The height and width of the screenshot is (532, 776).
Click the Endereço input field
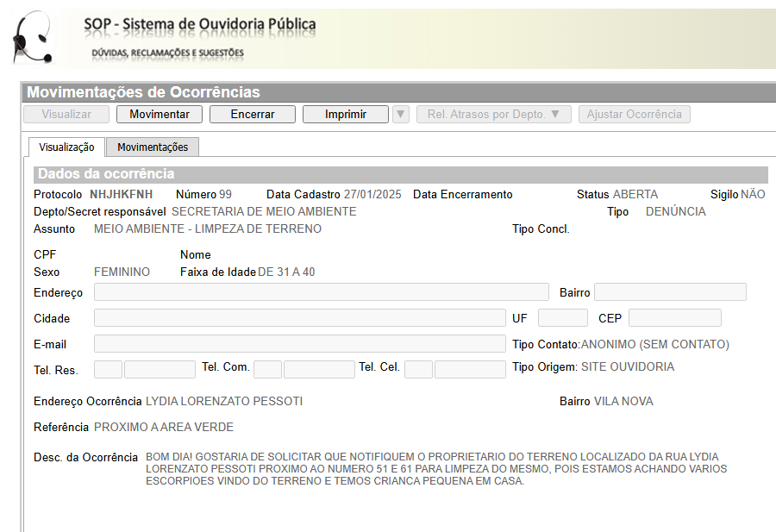(321, 292)
